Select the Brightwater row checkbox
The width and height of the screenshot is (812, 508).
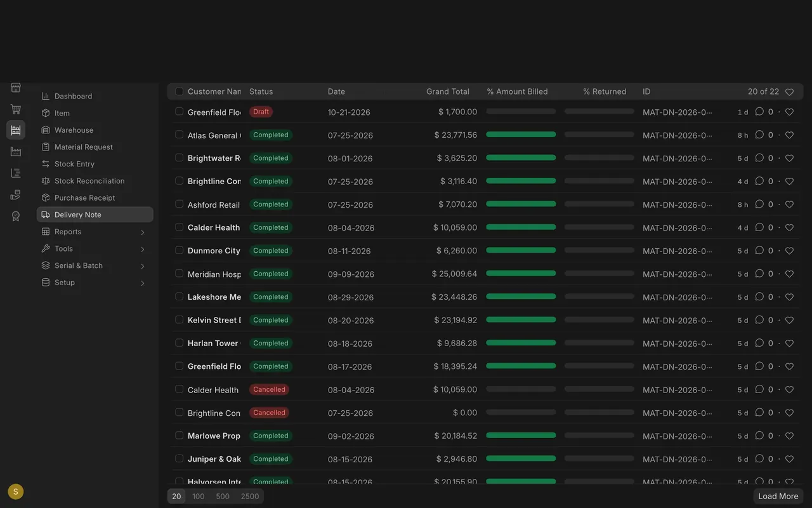pos(180,157)
